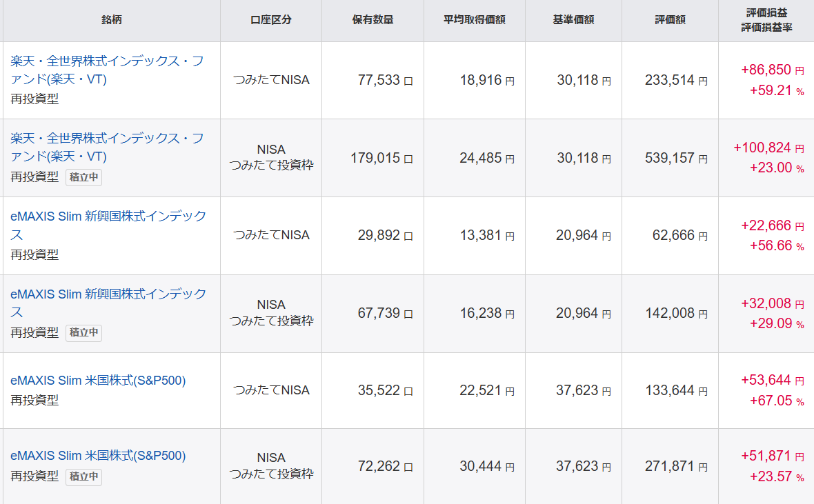Click the 評価損益 評価損益率 column header
The height and width of the screenshot is (504, 814).
click(x=766, y=20)
